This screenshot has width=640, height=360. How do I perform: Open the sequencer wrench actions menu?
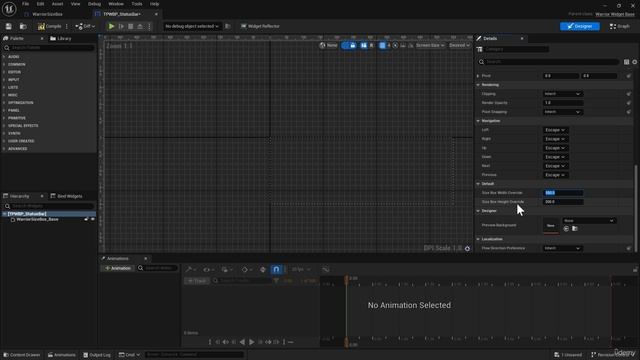coord(190,269)
